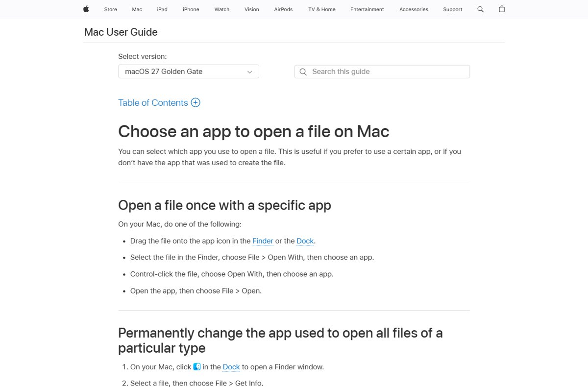The height and width of the screenshot is (387, 588).
Task: Follow the Dock link in drag instruction
Action: (305, 241)
